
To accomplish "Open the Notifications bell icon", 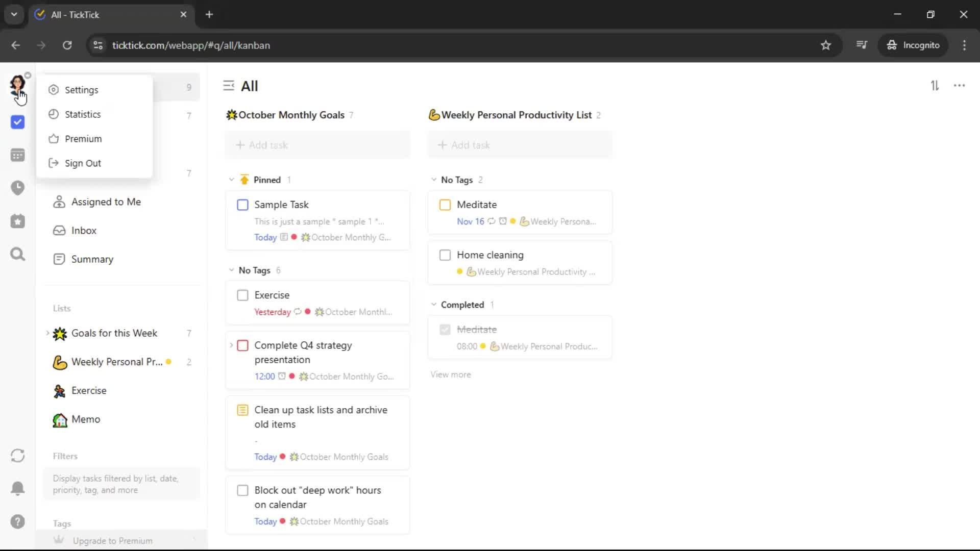I will pyautogui.click(x=17, y=488).
